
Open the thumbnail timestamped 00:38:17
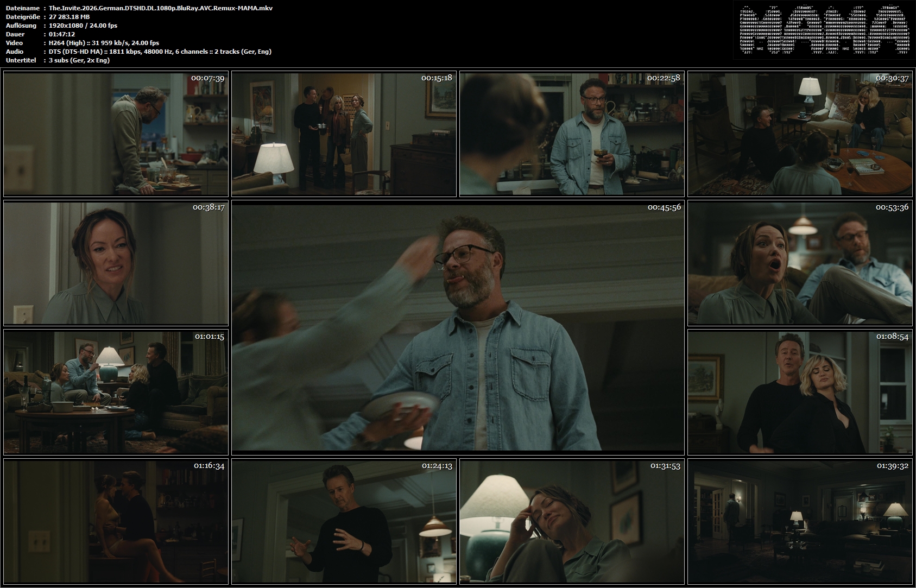[x=116, y=263]
